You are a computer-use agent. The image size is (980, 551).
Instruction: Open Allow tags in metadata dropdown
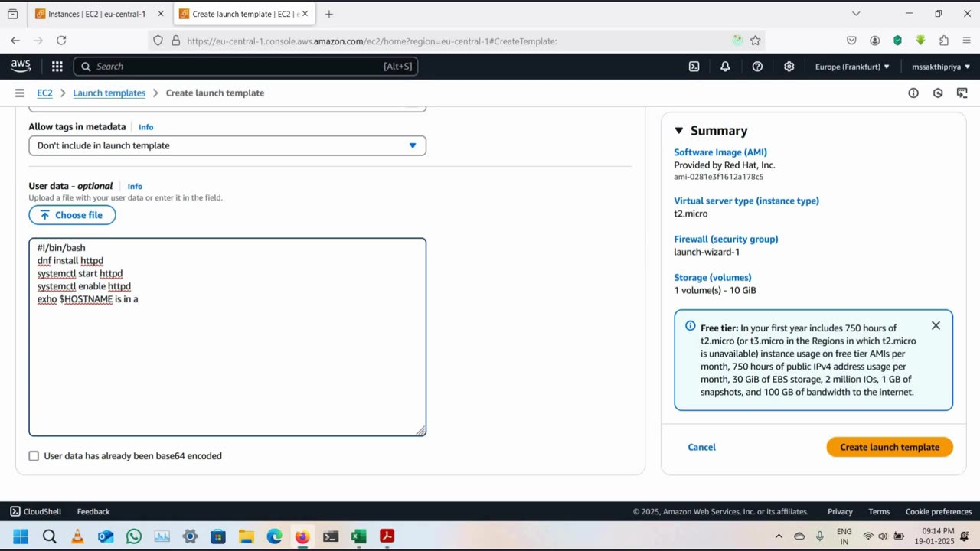227,145
